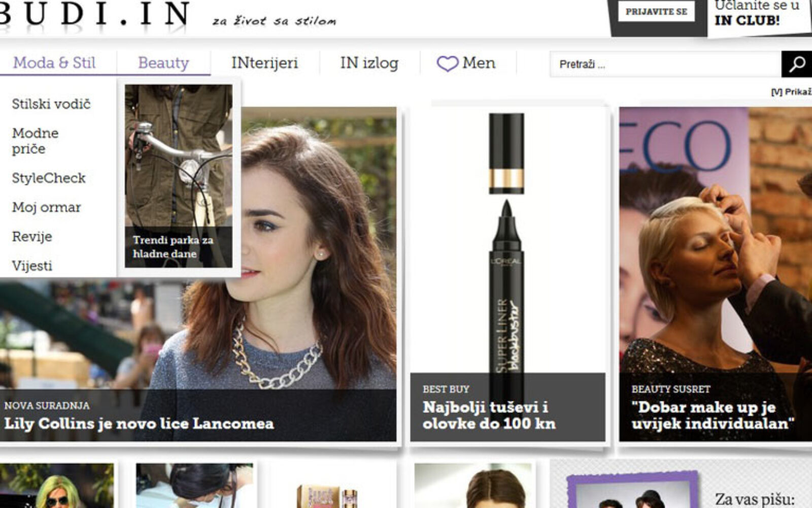Click the BUDI.IN site logo
The image size is (812, 508).
94,15
